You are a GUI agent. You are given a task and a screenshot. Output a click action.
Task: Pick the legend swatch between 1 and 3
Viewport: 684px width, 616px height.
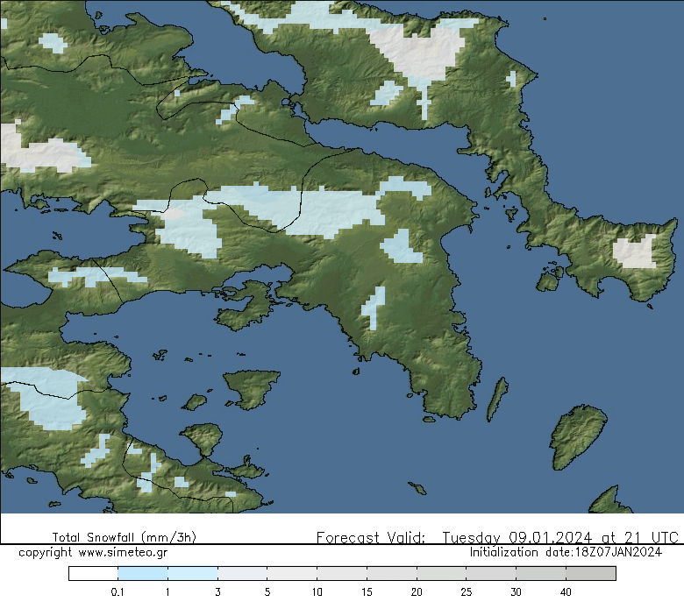point(192,573)
